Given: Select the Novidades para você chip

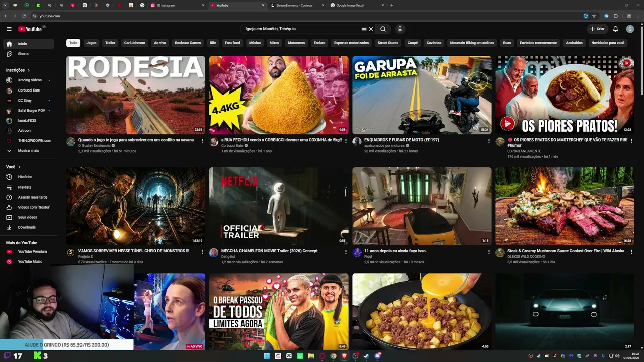Looking at the screenshot, I should click(x=608, y=43).
